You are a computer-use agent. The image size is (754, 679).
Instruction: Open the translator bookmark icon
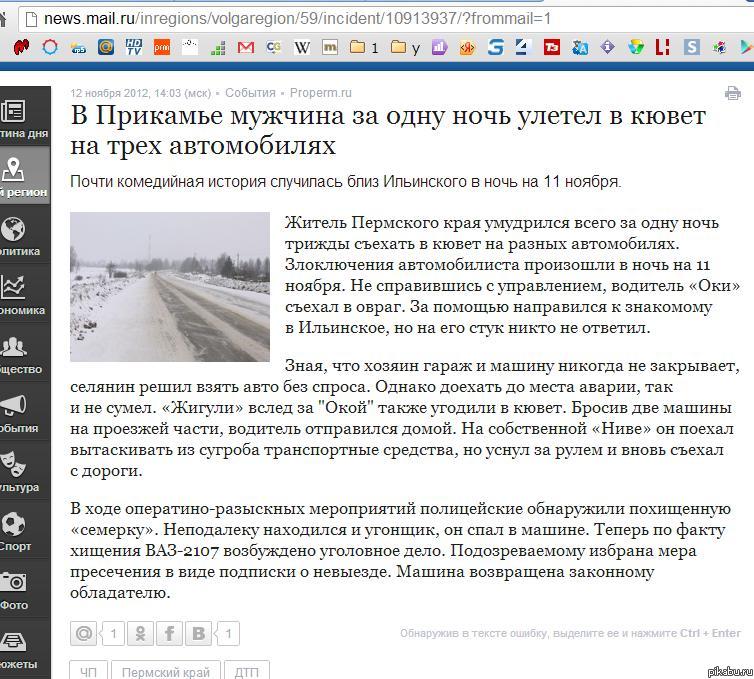click(x=580, y=47)
